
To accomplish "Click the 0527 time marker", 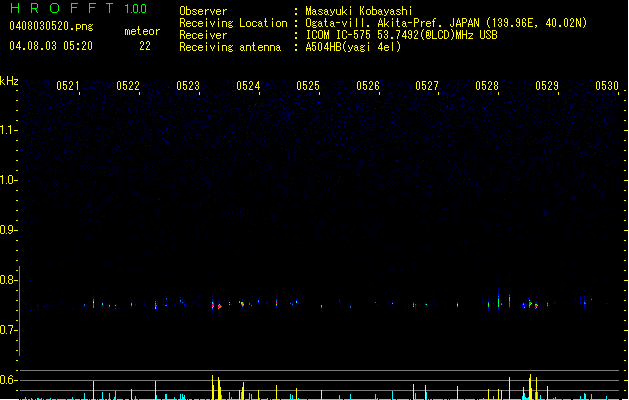I will (x=427, y=86).
